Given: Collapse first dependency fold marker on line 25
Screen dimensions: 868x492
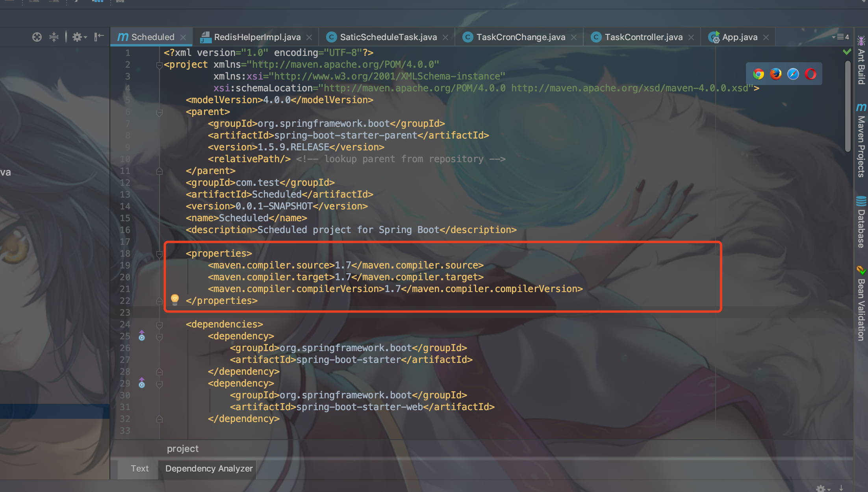Looking at the screenshot, I should pyautogui.click(x=160, y=337).
